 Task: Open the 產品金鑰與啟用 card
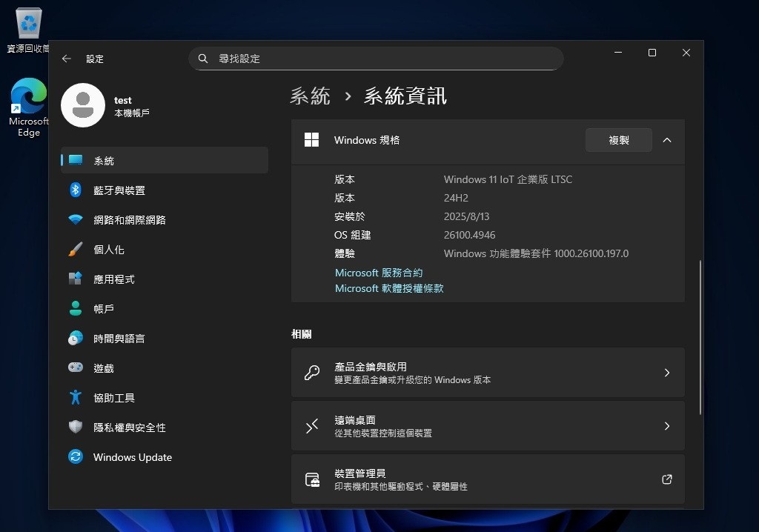[x=488, y=373]
